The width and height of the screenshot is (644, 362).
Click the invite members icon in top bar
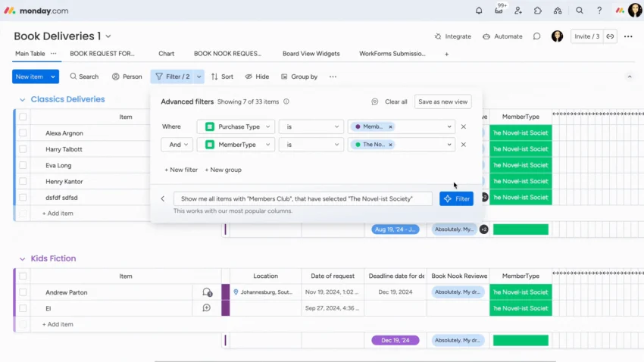[x=518, y=11]
